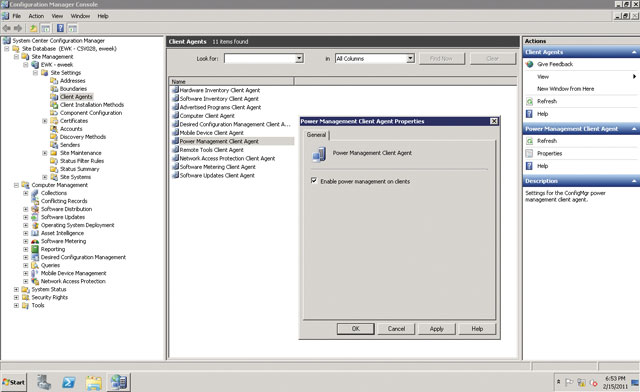This screenshot has width=640, height=392.
Task: Collapse the Client Agents actions section
Action: tap(634, 52)
